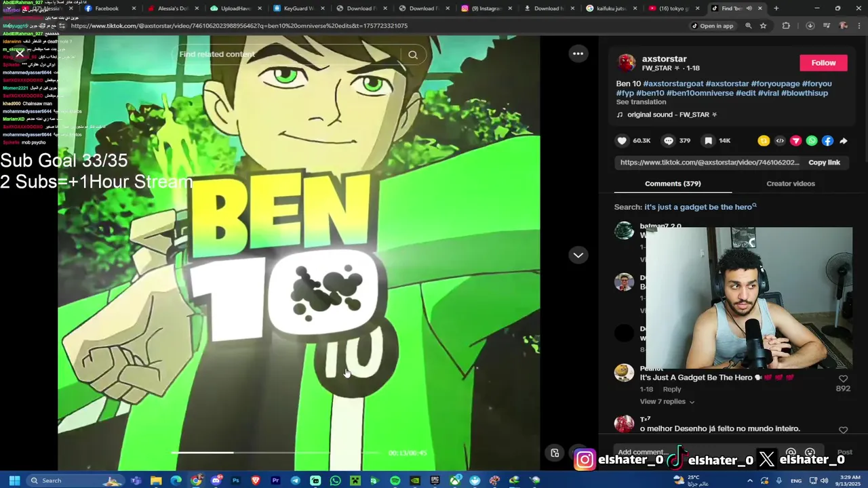Click the yellow repost icon

(764, 141)
